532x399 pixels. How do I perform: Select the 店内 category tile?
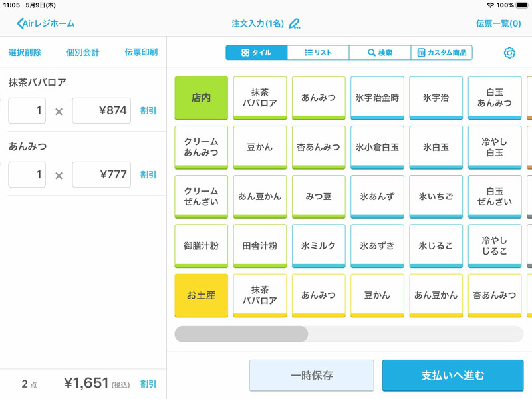[x=201, y=97]
